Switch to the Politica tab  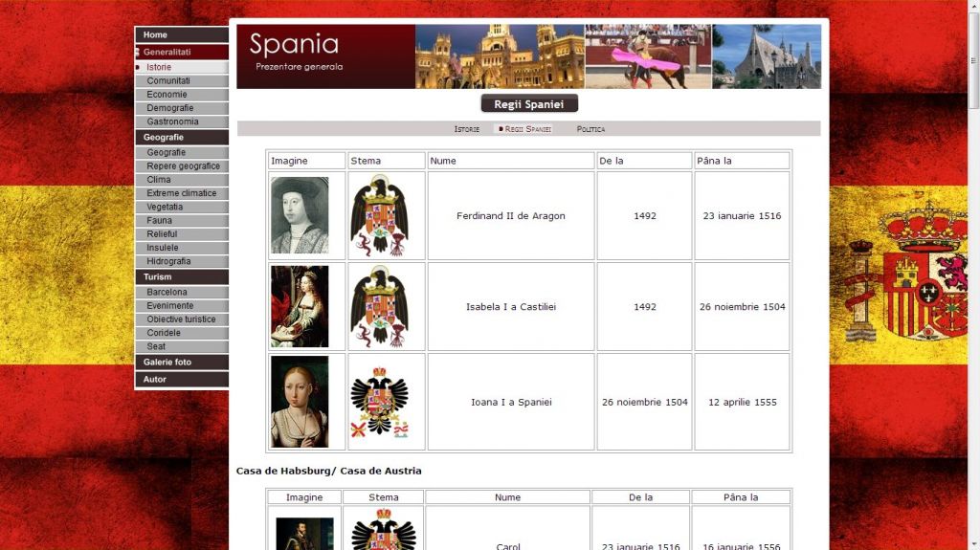pos(590,129)
